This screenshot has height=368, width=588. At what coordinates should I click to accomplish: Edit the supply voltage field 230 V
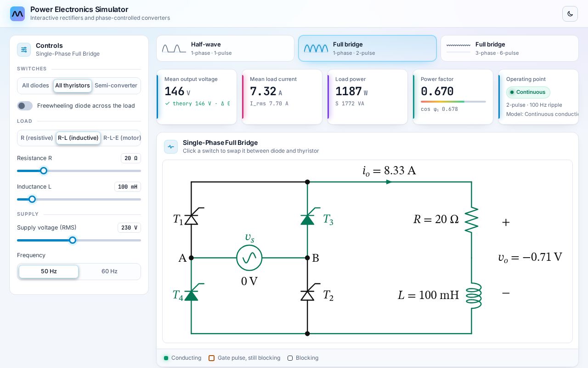[129, 228]
